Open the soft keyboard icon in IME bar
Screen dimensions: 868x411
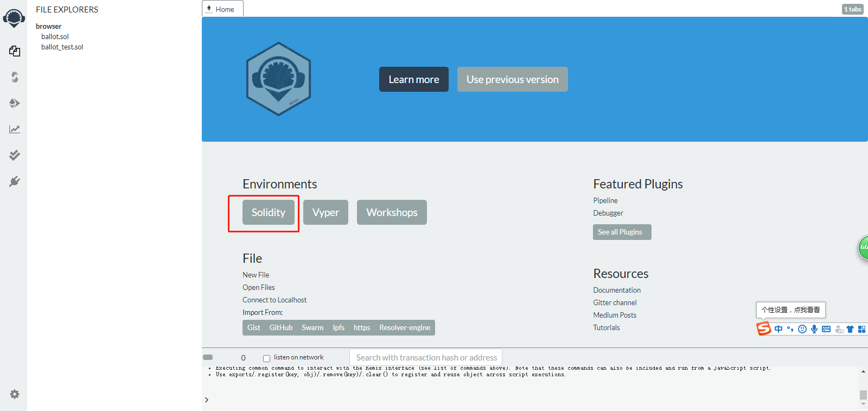[x=826, y=329]
